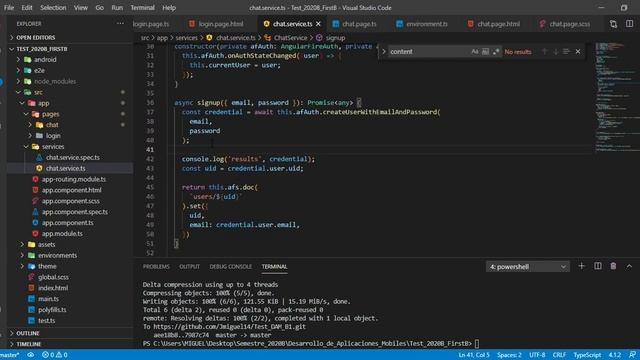Open app.component.scss file
This screenshot has width=640, height=360.
[71, 201]
